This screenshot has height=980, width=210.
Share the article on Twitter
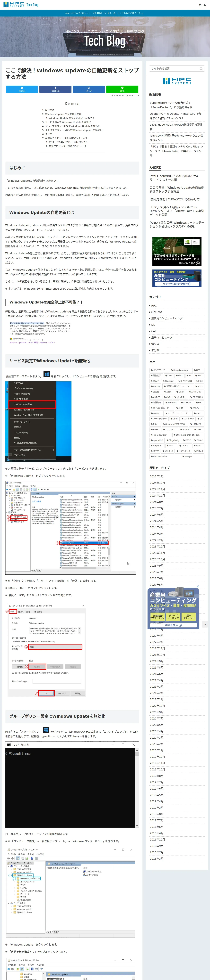22,89
